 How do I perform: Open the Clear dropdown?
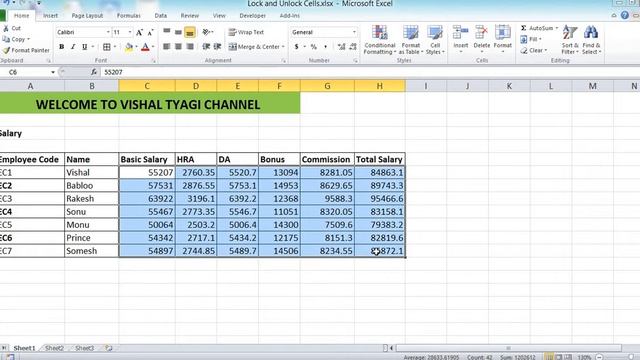tap(533, 51)
